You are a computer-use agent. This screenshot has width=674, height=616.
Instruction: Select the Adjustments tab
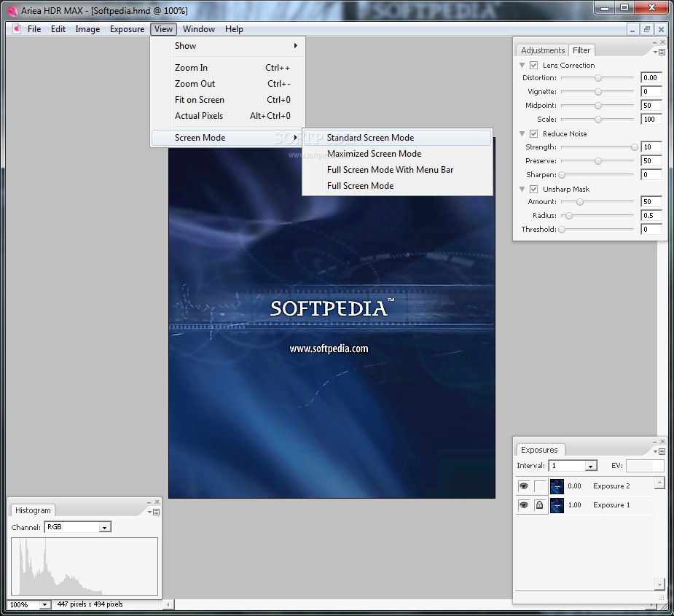542,50
